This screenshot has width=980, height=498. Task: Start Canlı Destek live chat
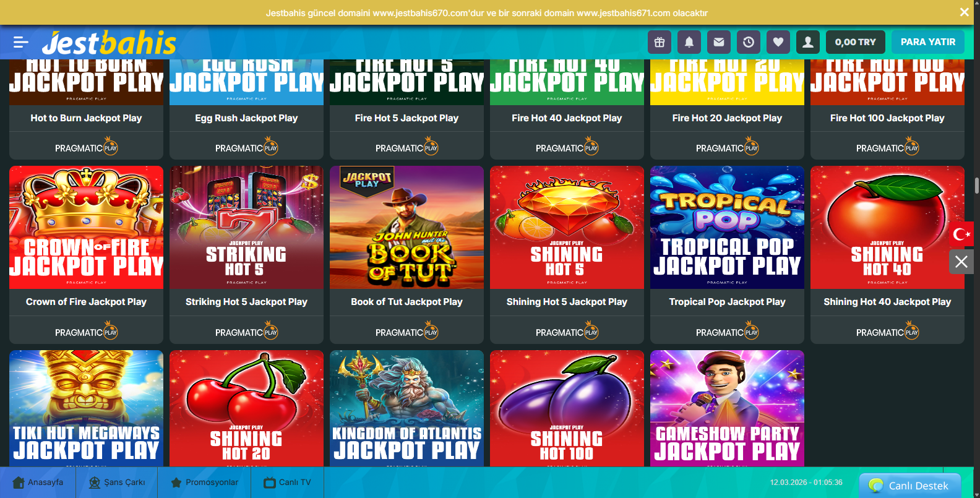910,486
